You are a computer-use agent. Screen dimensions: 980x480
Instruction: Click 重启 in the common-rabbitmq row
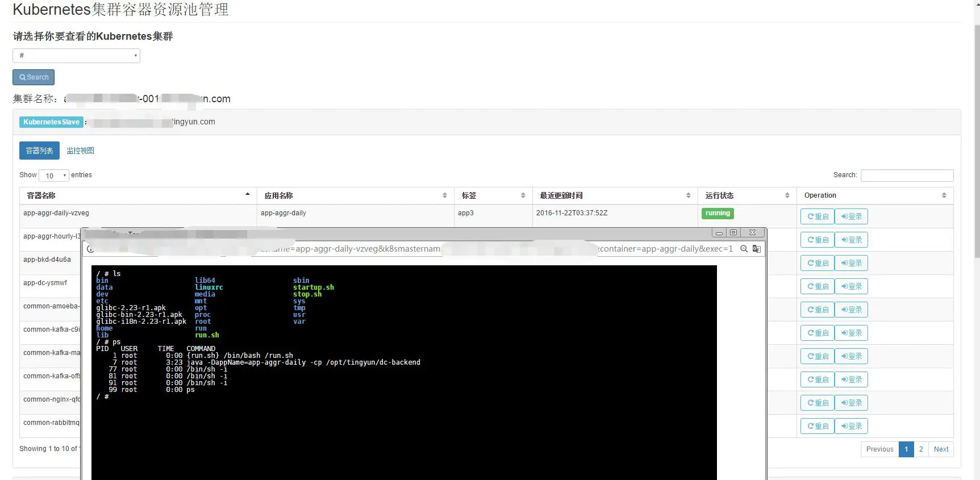[818, 426]
